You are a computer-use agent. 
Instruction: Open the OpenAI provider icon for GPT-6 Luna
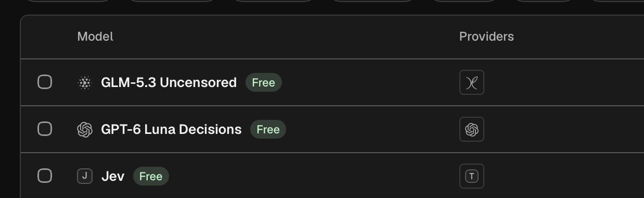472,129
